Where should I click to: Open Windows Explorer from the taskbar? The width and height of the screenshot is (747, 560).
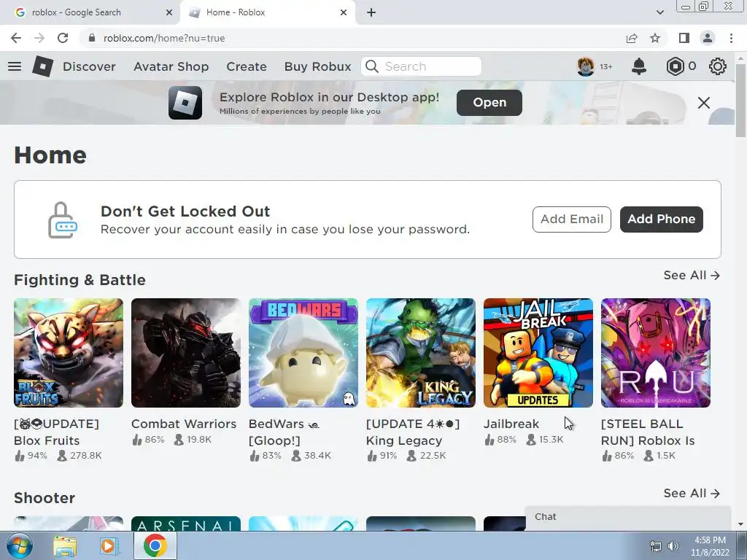click(65, 546)
